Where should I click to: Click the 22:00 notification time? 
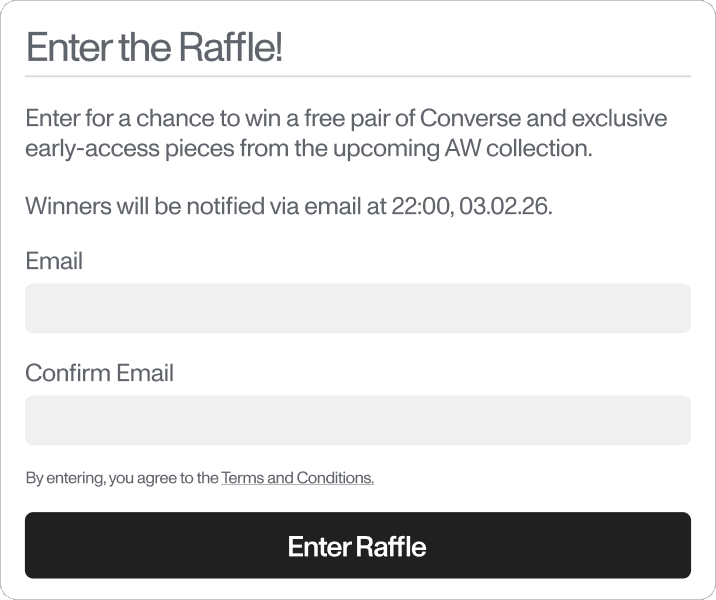click(422, 206)
